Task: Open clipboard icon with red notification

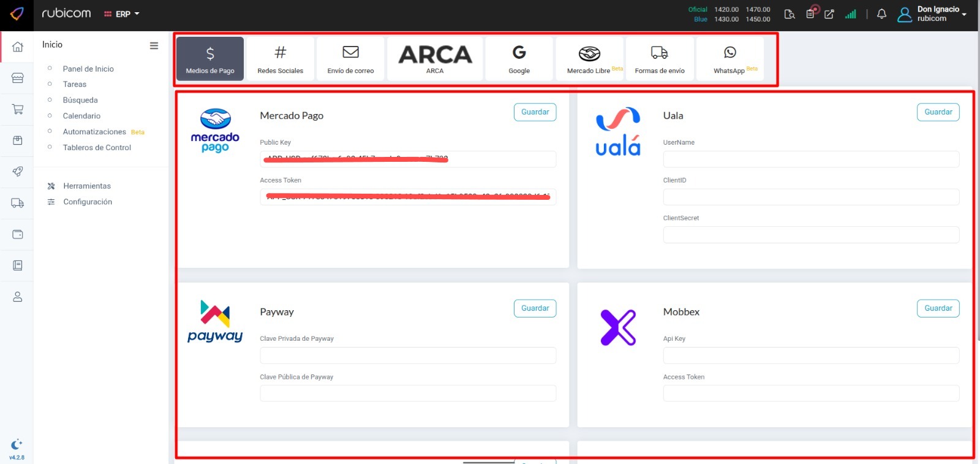Action: click(x=811, y=13)
